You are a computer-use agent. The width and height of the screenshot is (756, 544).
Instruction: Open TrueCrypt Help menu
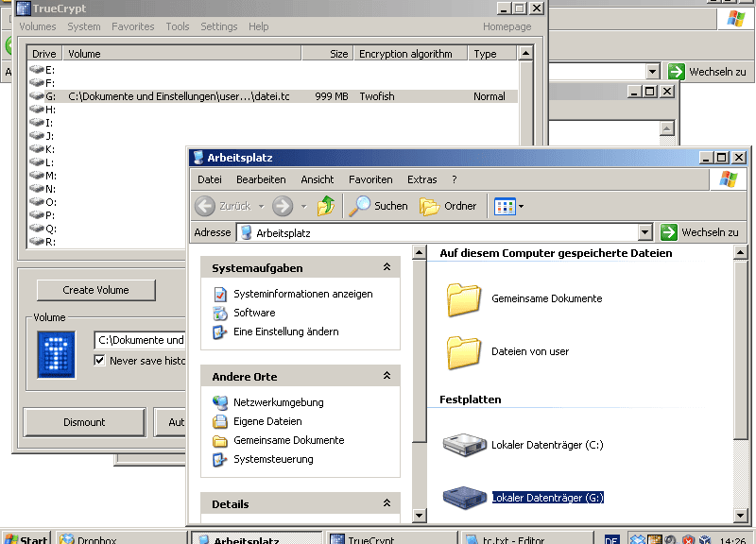pos(258,27)
